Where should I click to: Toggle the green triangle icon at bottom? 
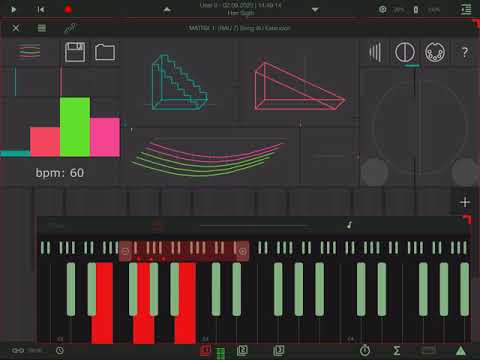pos(461,350)
